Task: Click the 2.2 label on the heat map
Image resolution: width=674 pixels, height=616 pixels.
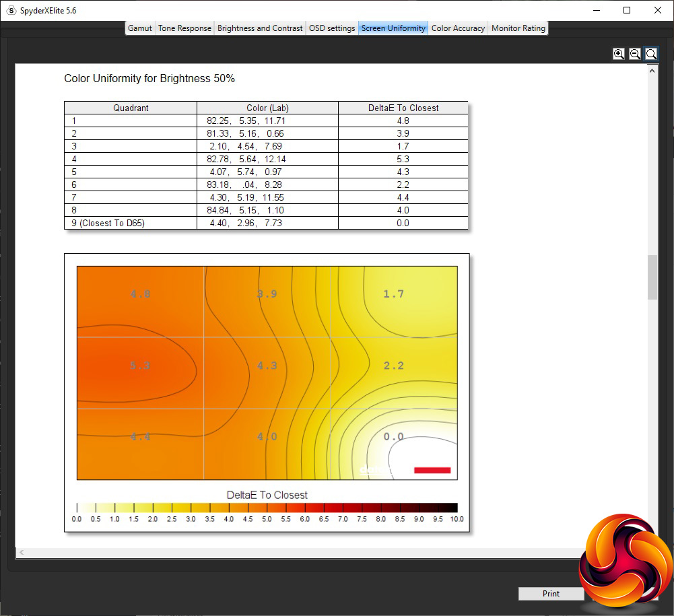Action: [393, 366]
